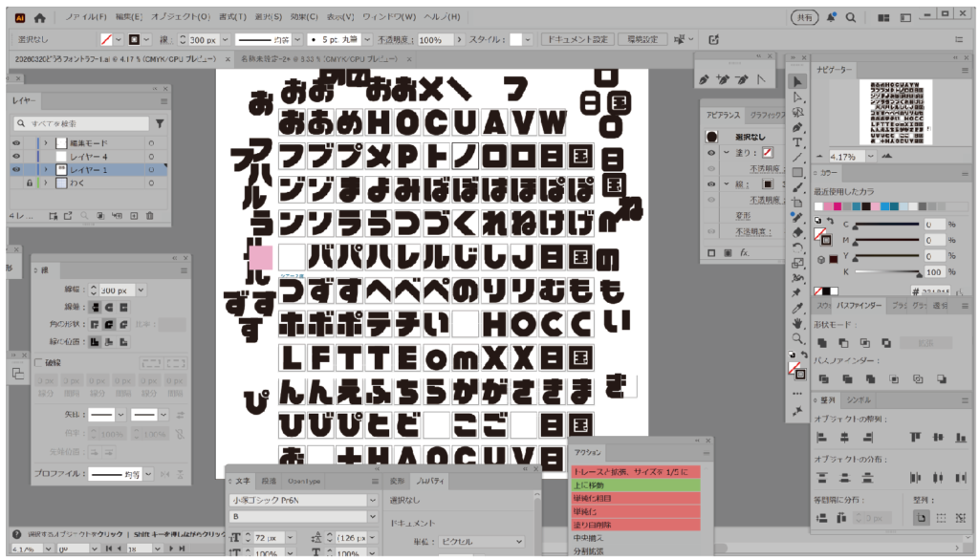Click the 共有 share button
The height and width of the screenshot is (560, 979).
coord(804,17)
